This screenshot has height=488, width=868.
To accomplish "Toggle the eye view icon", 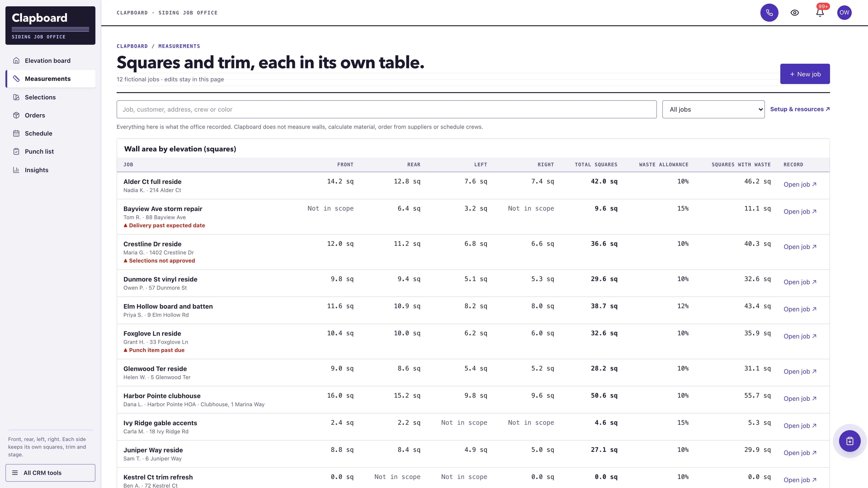I will point(795,13).
